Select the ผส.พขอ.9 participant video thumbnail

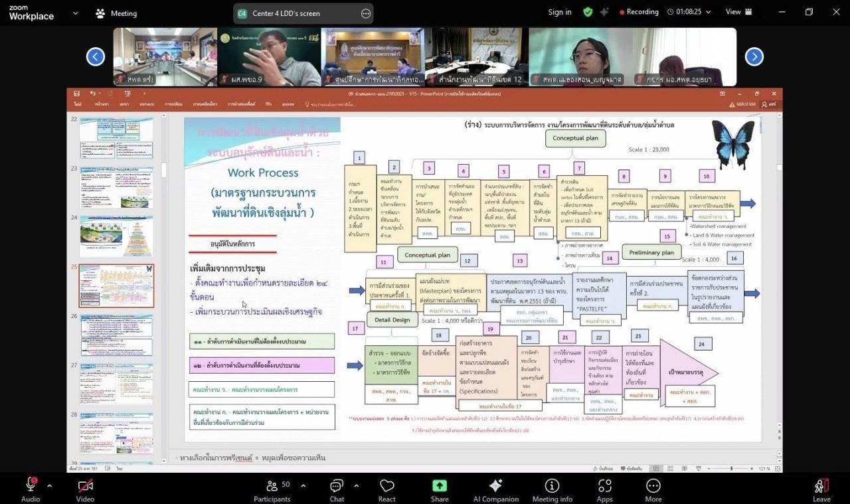pos(268,56)
